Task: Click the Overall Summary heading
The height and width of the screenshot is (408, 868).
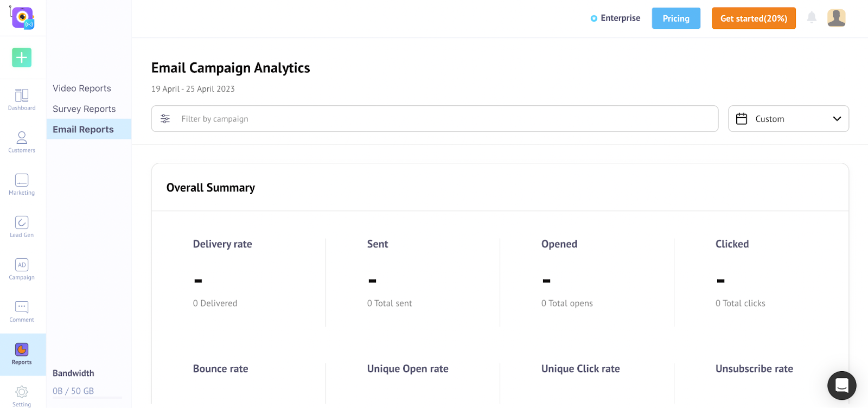Action: [x=210, y=188]
